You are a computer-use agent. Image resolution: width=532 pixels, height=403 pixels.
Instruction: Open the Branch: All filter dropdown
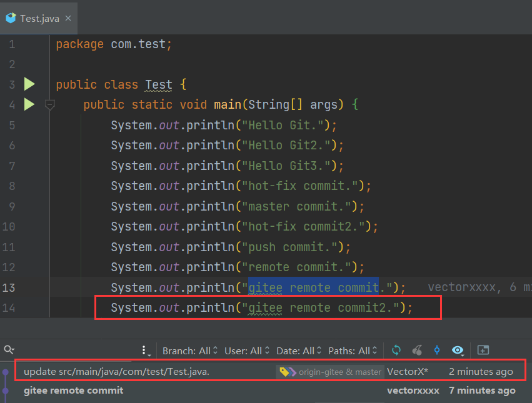click(x=189, y=351)
